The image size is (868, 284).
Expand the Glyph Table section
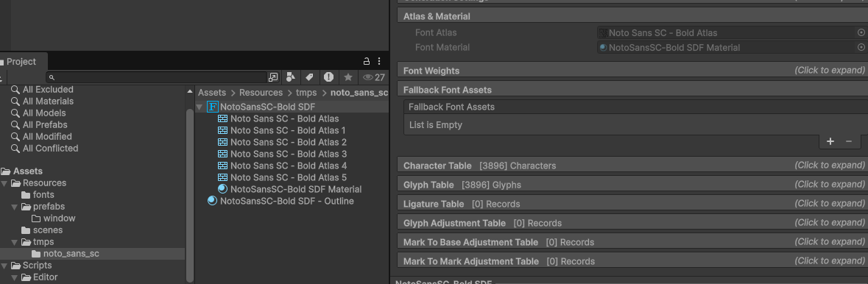click(x=632, y=185)
